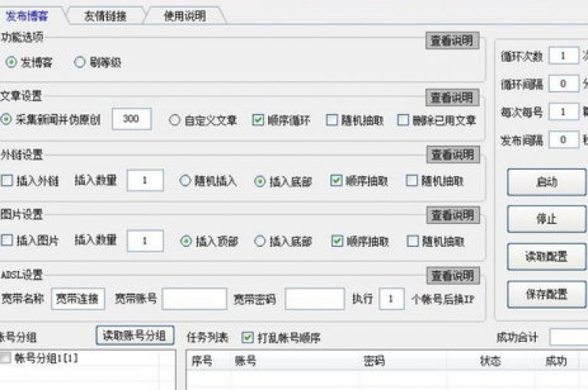Click the 启动 button
Viewport: 588px width, 390px height.
(547, 182)
